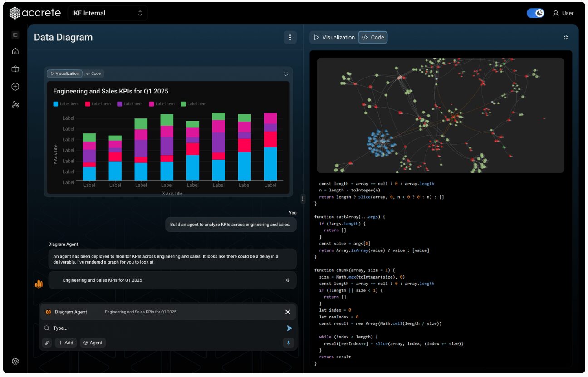
Task: Open the three-dot menu next to Data Diagram
Action: point(290,37)
